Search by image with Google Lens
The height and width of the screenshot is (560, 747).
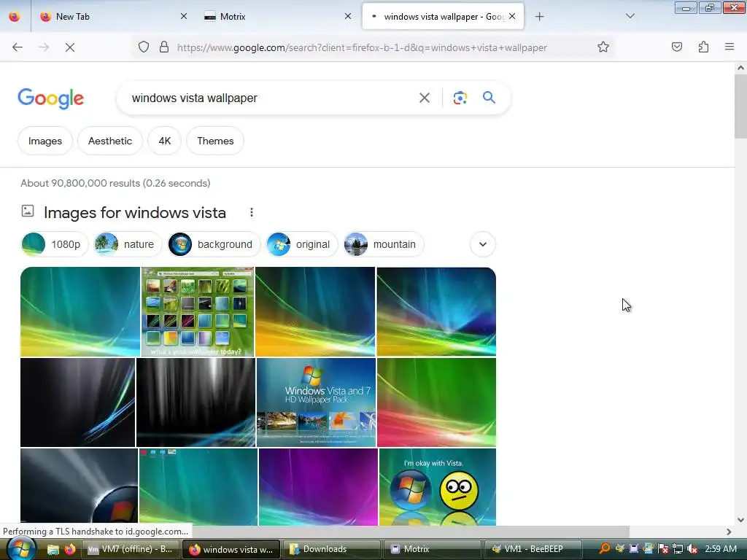click(x=460, y=98)
